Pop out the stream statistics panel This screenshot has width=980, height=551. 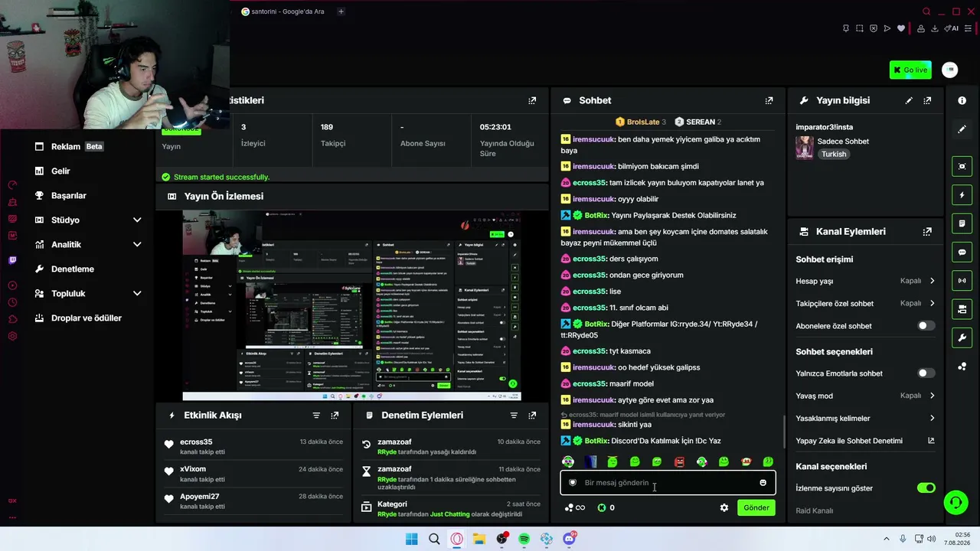click(x=532, y=100)
